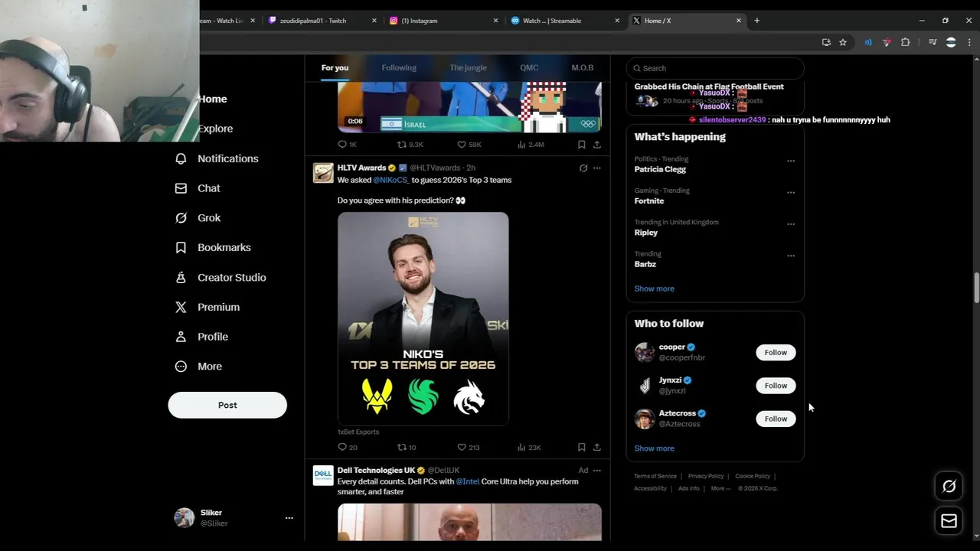
Task: Reply to the HLTV Awards post
Action: pyautogui.click(x=342, y=447)
